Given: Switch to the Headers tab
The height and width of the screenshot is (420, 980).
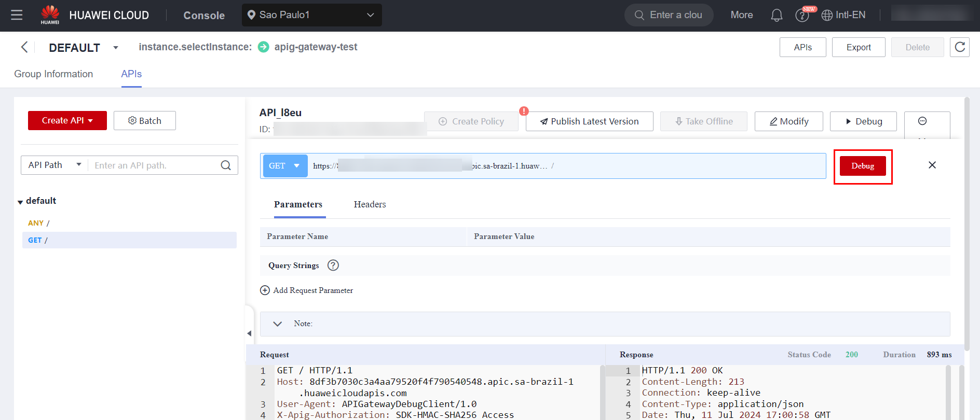Looking at the screenshot, I should [x=370, y=204].
